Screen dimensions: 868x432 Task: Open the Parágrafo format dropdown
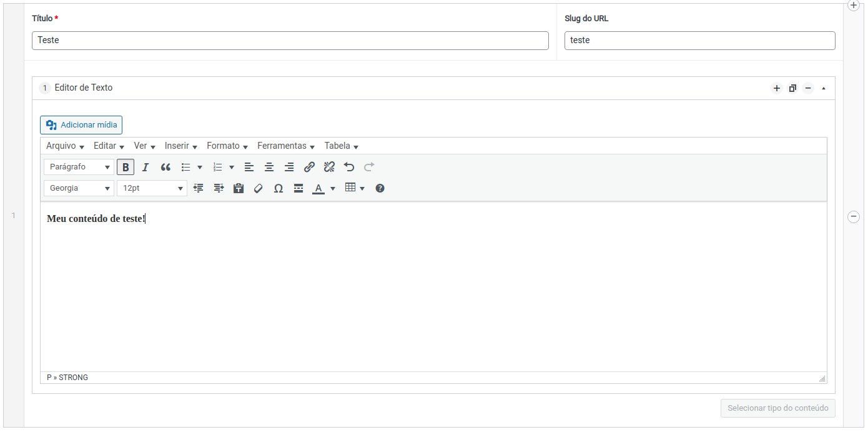(x=79, y=168)
